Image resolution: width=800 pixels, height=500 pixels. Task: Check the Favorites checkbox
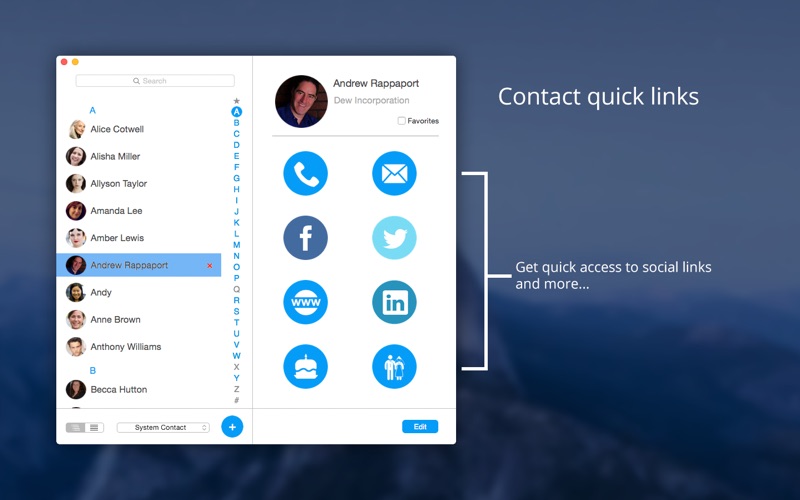coord(402,121)
